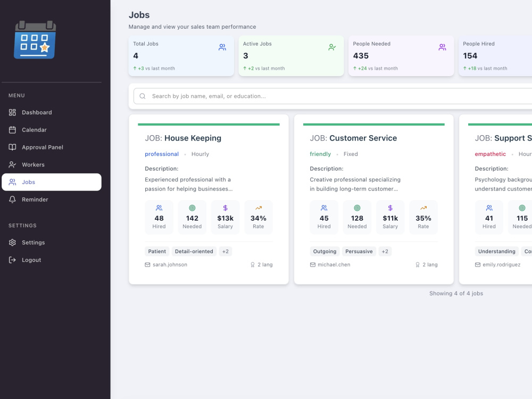This screenshot has height=399, width=532.
Task: Click the Persuasive skill tag
Action: [359, 252]
